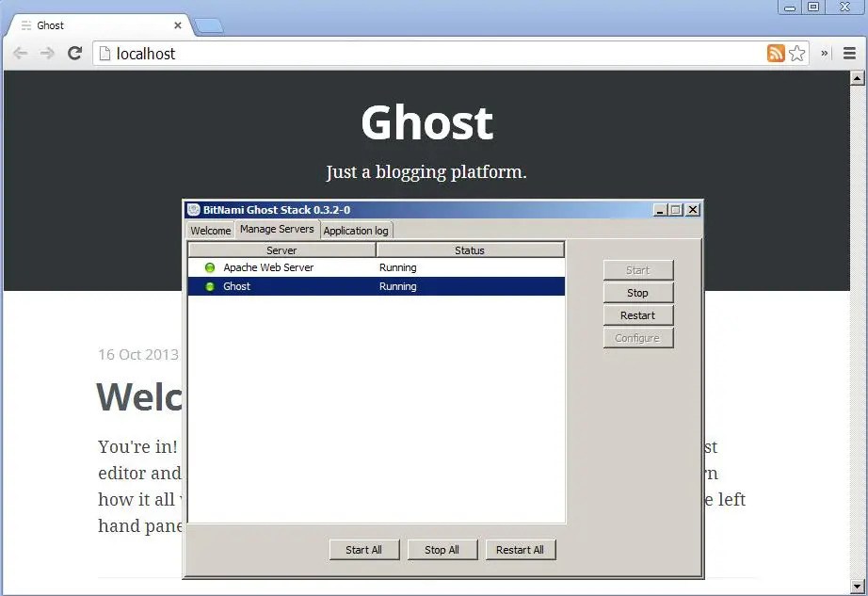Click the Server column header
The image size is (868, 596).
(281, 250)
